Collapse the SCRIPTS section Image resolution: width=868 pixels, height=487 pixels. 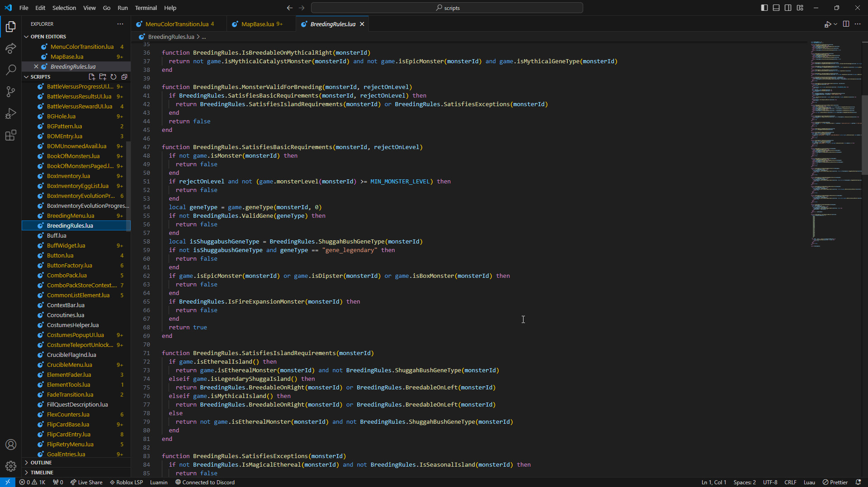point(27,76)
